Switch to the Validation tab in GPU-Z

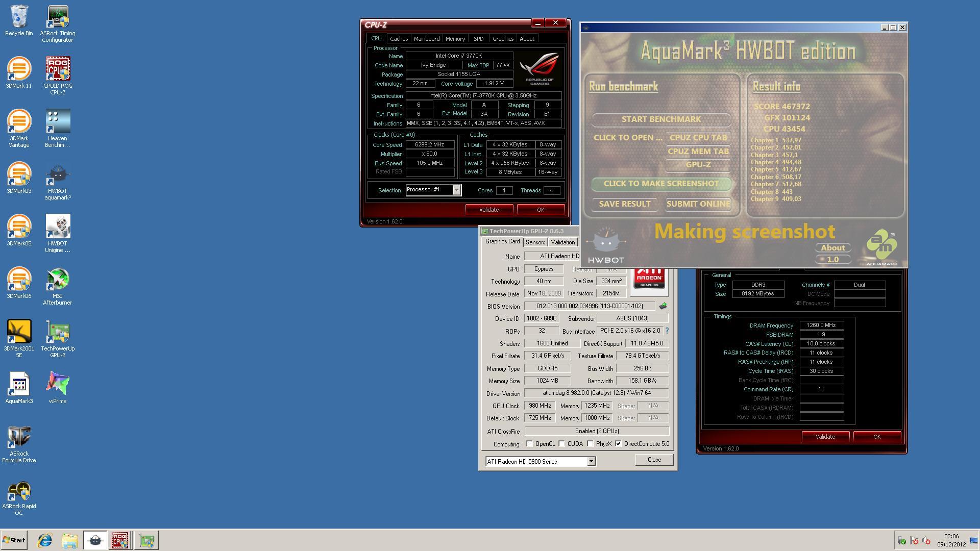(x=563, y=242)
